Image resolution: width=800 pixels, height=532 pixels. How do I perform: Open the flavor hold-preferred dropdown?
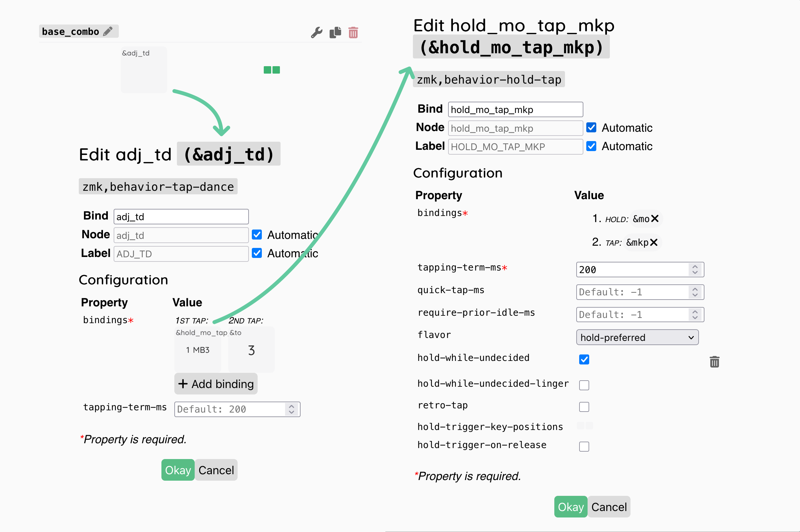coord(637,337)
